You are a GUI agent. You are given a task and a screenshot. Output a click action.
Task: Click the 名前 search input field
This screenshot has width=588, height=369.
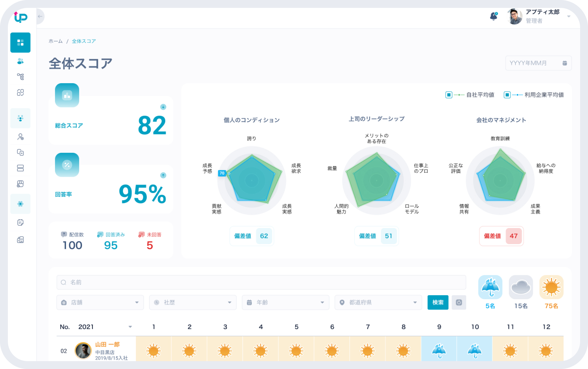tap(261, 282)
